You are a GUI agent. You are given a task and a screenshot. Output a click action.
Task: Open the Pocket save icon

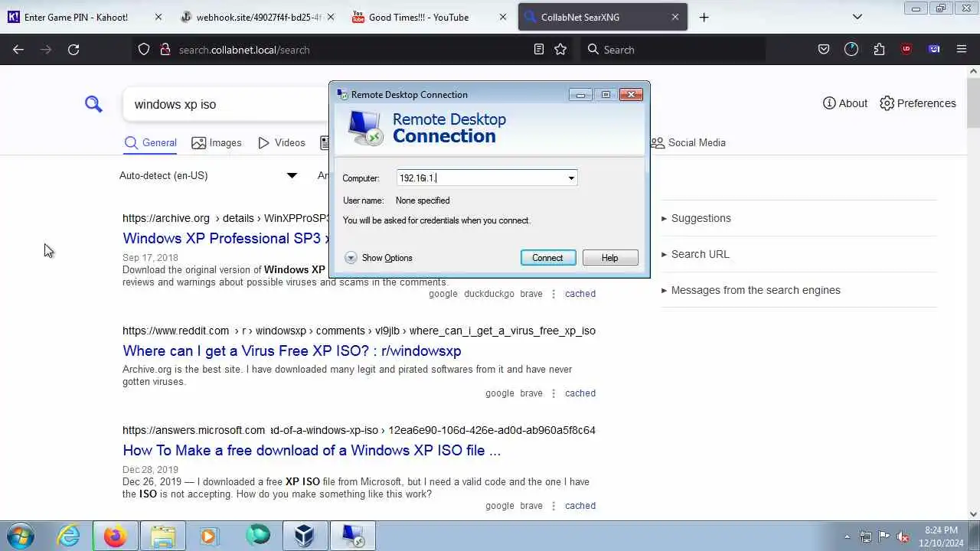[x=824, y=49]
